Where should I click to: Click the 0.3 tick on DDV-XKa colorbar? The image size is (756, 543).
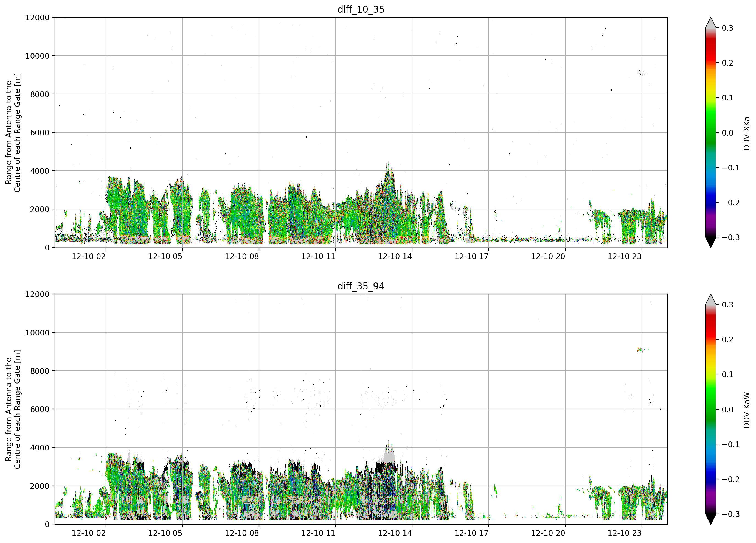727,28
